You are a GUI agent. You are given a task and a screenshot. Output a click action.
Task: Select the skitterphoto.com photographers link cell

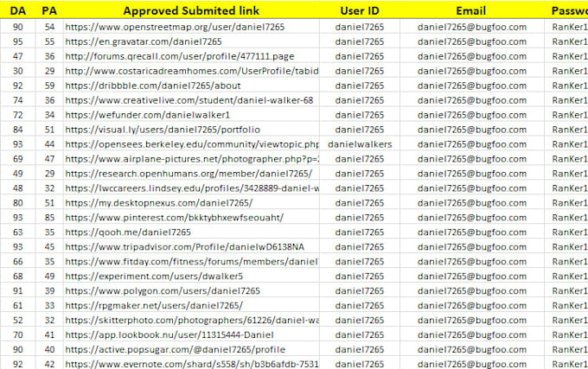(191, 320)
